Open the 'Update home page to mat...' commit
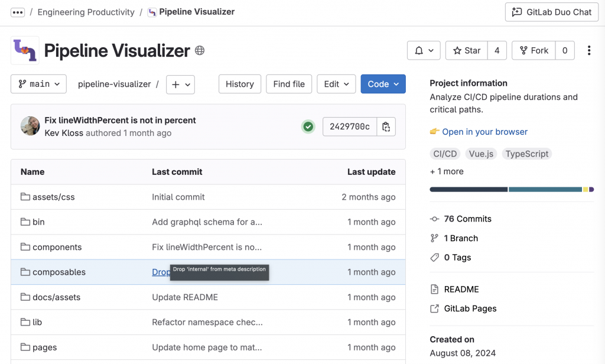The image size is (605, 364). click(x=207, y=347)
